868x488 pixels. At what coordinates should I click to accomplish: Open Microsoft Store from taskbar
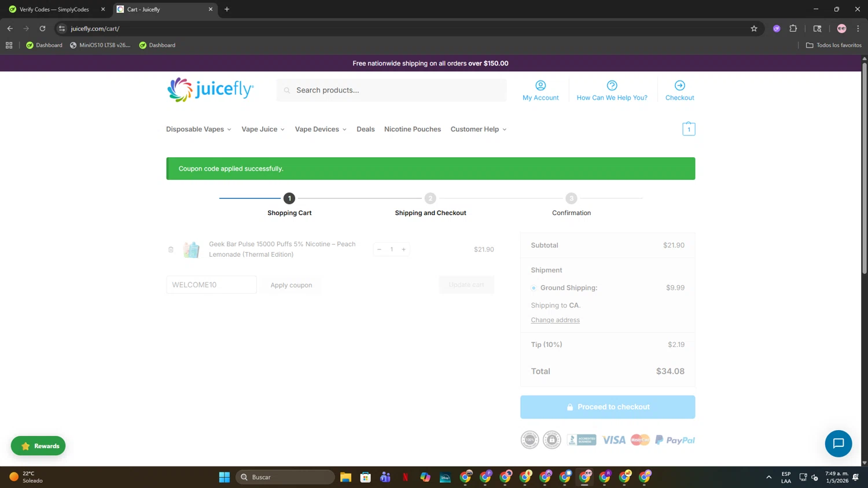click(x=365, y=477)
